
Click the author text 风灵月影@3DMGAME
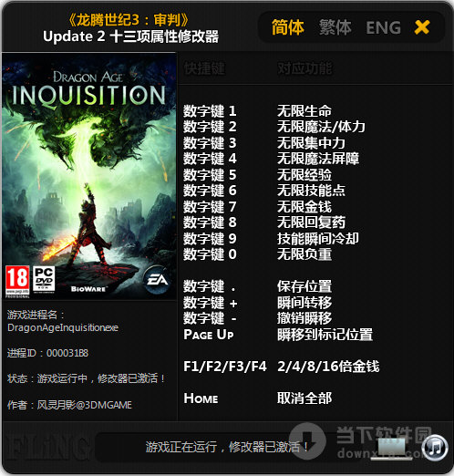click(x=85, y=405)
